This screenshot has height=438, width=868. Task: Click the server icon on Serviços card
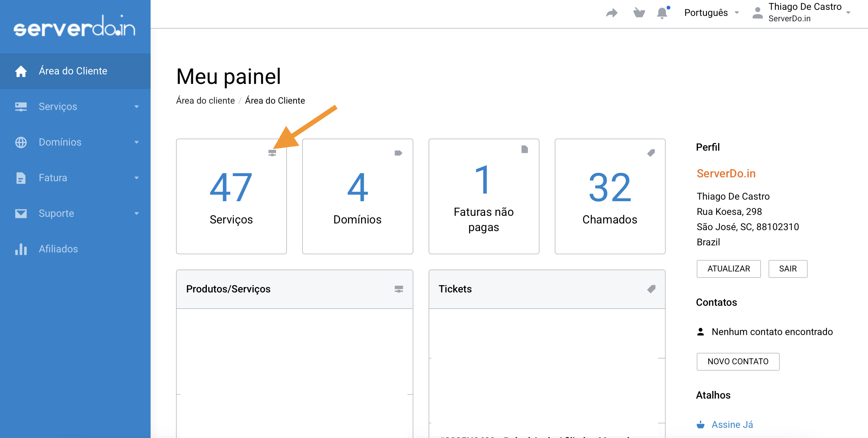pos(272,153)
